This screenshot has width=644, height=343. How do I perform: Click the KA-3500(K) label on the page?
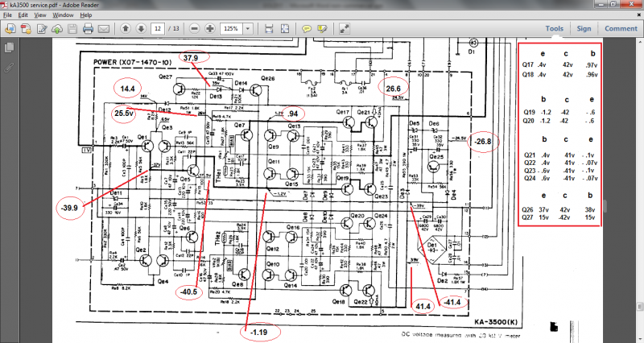(x=497, y=322)
